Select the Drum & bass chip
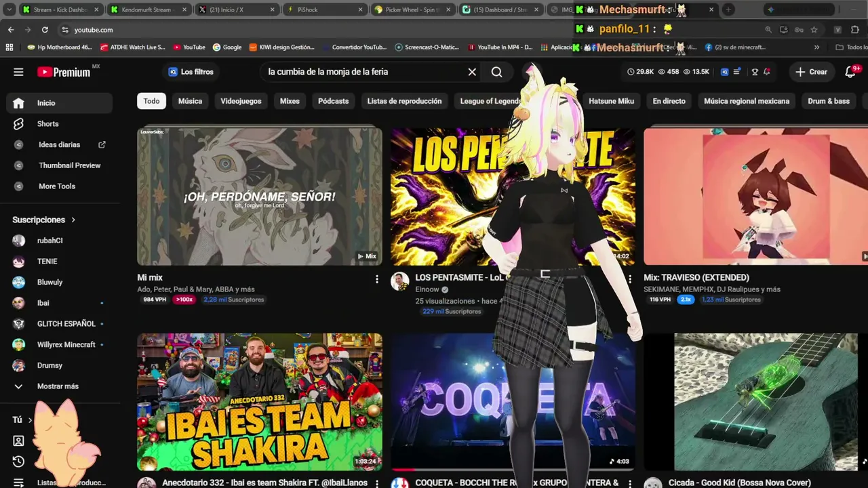 pyautogui.click(x=829, y=101)
